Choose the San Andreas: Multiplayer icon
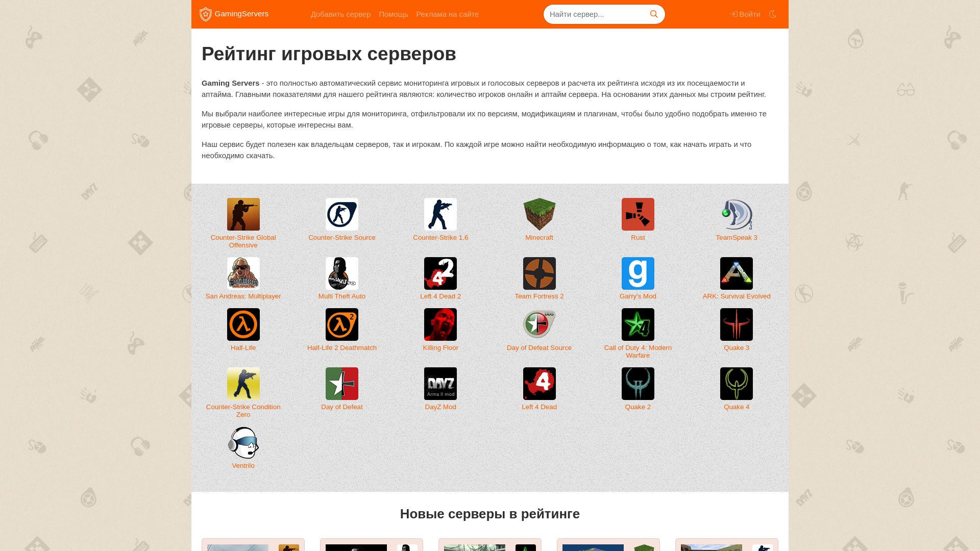This screenshot has height=551, width=980. 243,273
